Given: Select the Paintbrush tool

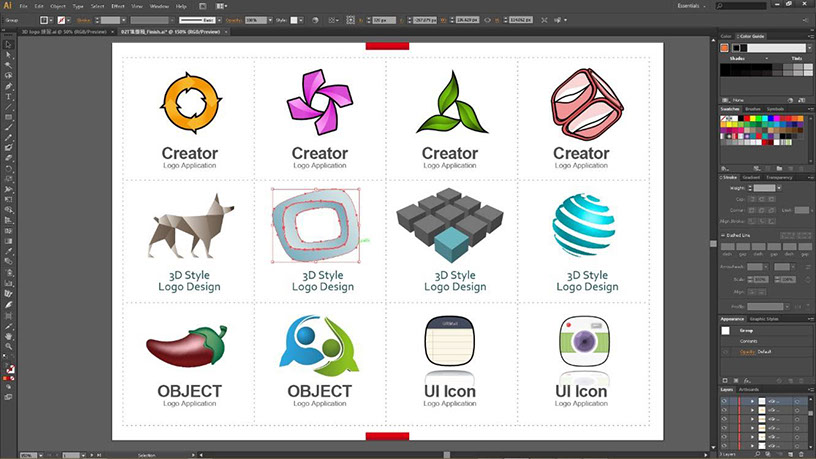Looking at the screenshot, I should click(8, 128).
